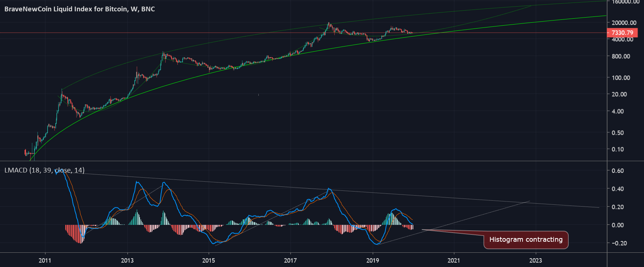Click the 0.40 LMACD axis label
Screen dimensions: 644x267
coord(618,189)
